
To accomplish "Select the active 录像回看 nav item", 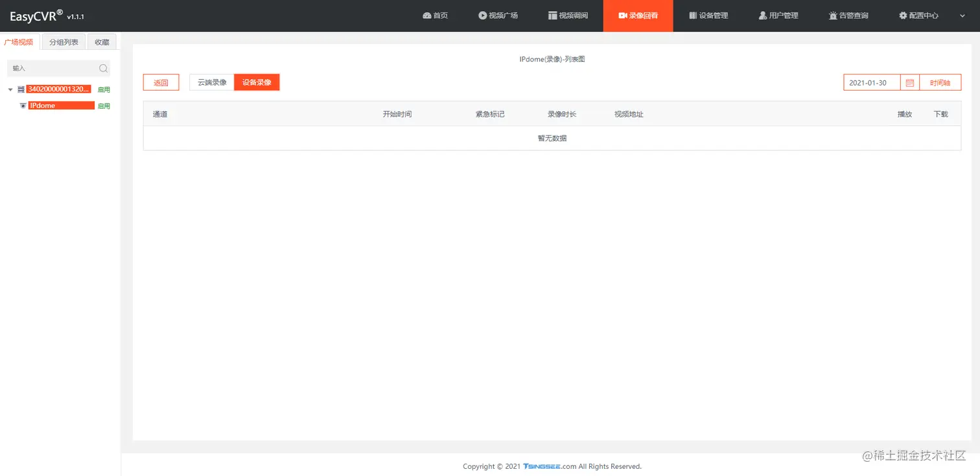I will (x=638, y=16).
